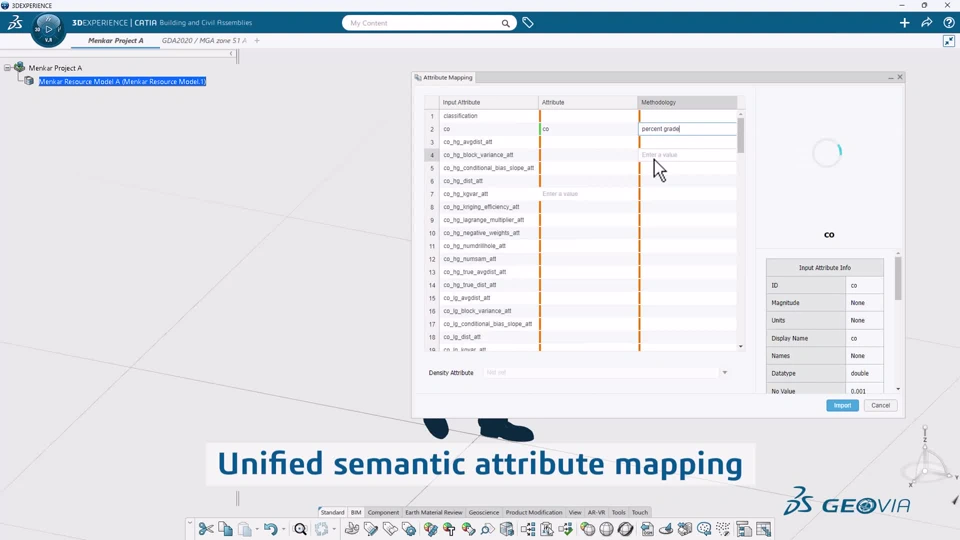Click the magnifier search icon in bottom toolbar
Viewport: 960px width, 540px height.
point(300,529)
